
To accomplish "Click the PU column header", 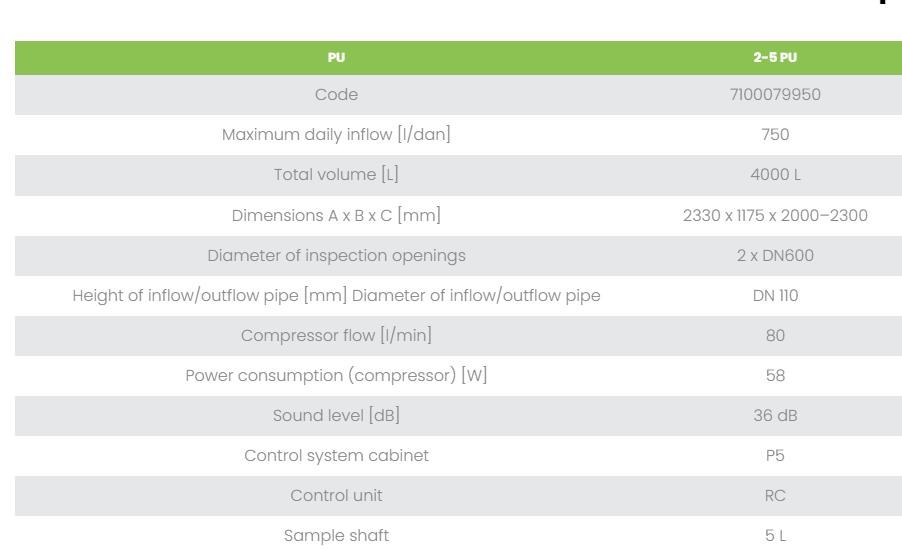I will pos(336,58).
